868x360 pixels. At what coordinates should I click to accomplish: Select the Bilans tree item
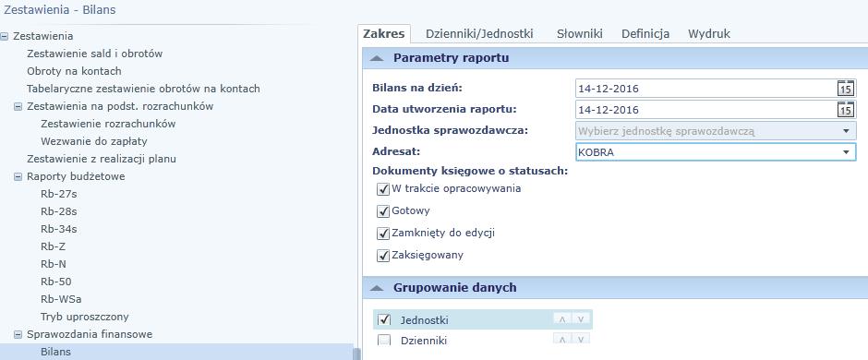coord(55,352)
